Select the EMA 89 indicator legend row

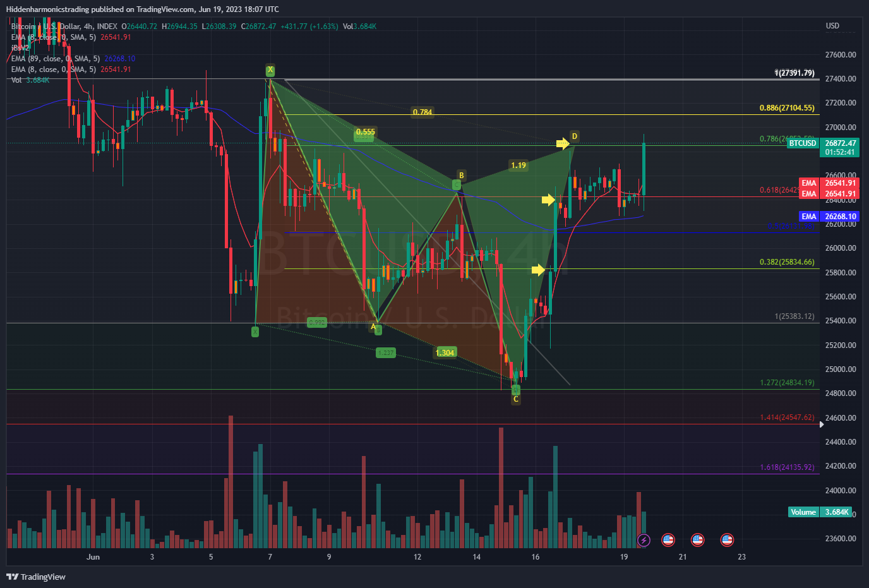tap(73, 59)
